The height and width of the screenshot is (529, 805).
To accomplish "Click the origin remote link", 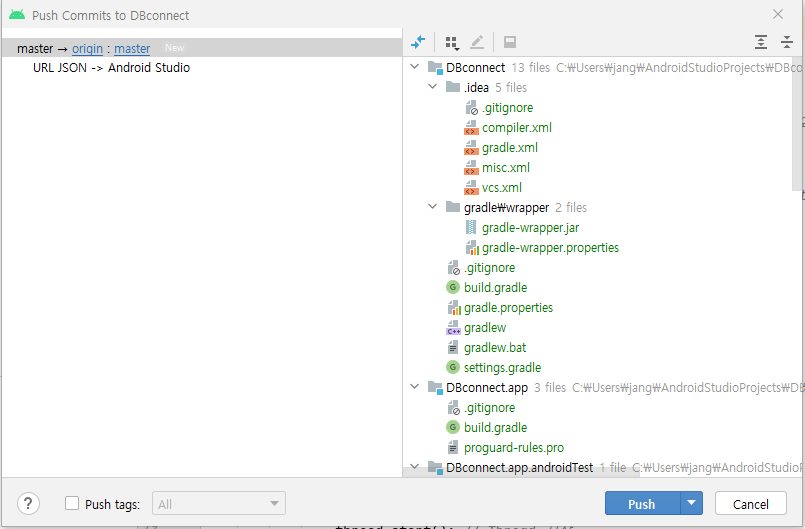I will (x=87, y=49).
